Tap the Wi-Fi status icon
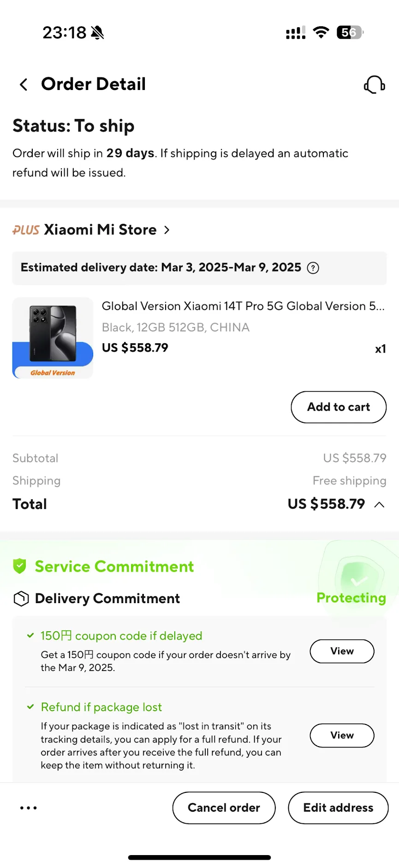Viewport: 399px width, 868px height. (x=321, y=32)
